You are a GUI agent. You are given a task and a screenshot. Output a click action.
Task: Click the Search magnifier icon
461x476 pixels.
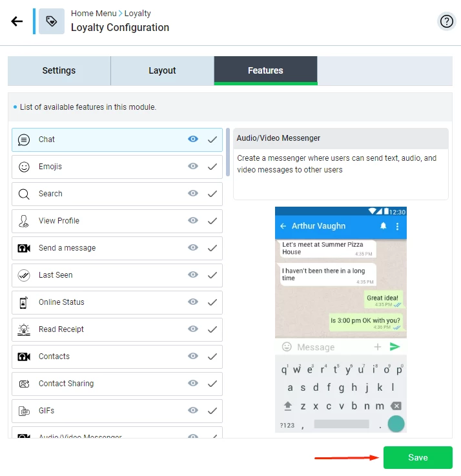pyautogui.click(x=24, y=194)
